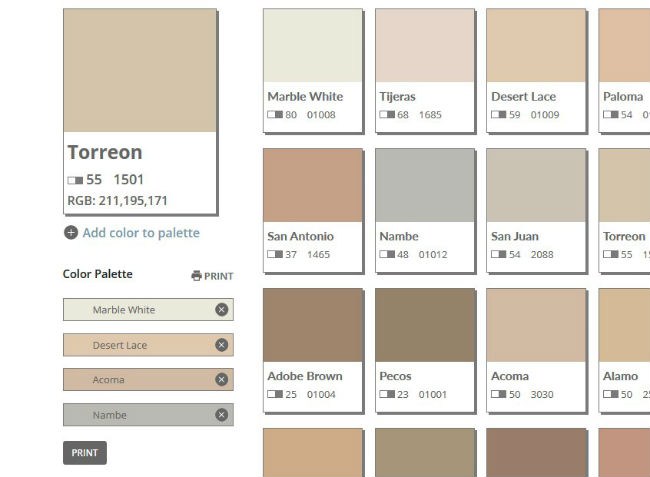Screen dimensions: 650x477
Task: Click the 1465 code under San Antonio
Action: pos(318,254)
